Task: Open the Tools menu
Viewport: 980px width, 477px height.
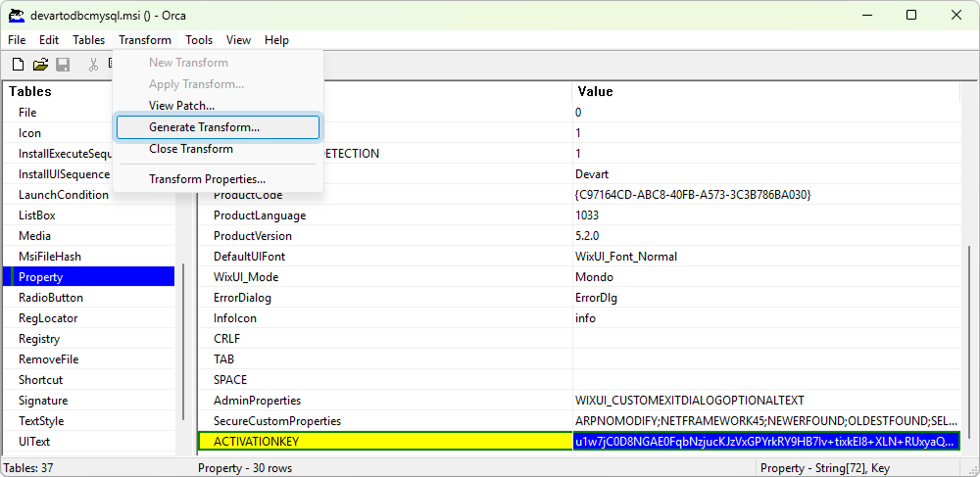Action: pyautogui.click(x=199, y=40)
